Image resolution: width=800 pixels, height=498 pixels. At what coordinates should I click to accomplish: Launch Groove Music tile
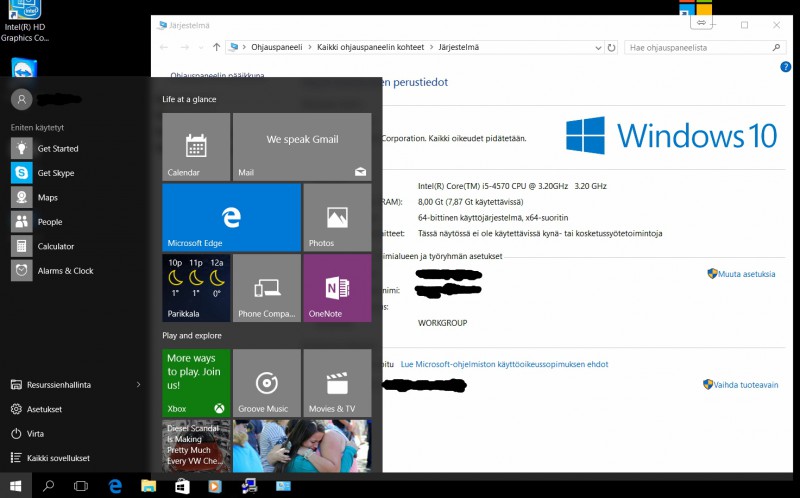click(266, 383)
